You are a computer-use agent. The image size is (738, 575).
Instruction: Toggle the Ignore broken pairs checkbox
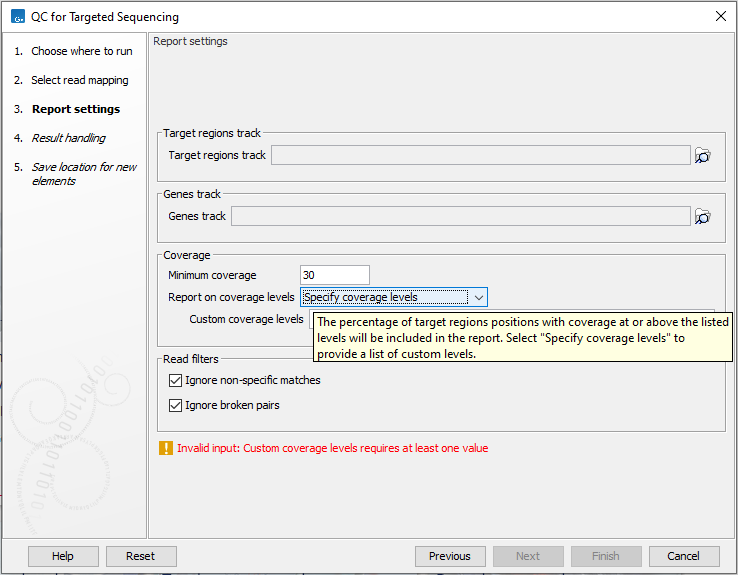176,406
